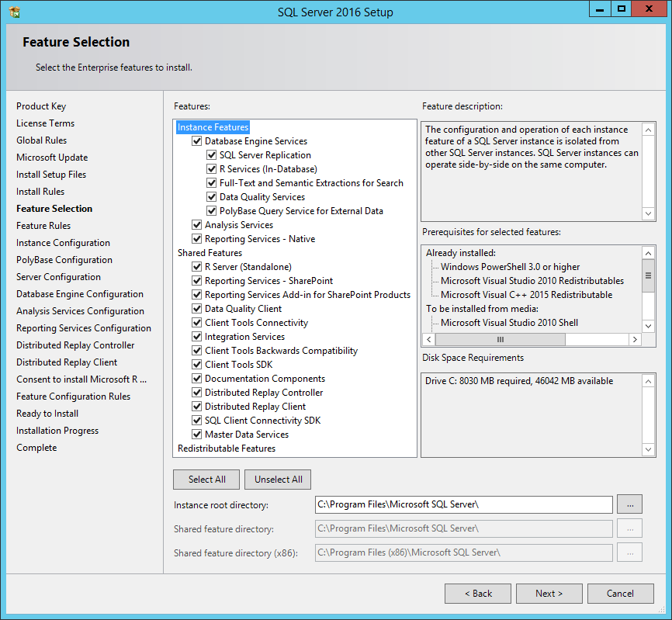The height and width of the screenshot is (620, 672).
Task: Click the Select All button
Action: (x=206, y=480)
